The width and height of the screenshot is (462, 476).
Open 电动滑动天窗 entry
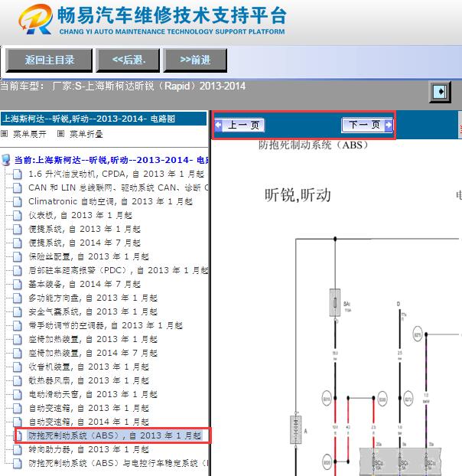pyautogui.click(x=93, y=394)
